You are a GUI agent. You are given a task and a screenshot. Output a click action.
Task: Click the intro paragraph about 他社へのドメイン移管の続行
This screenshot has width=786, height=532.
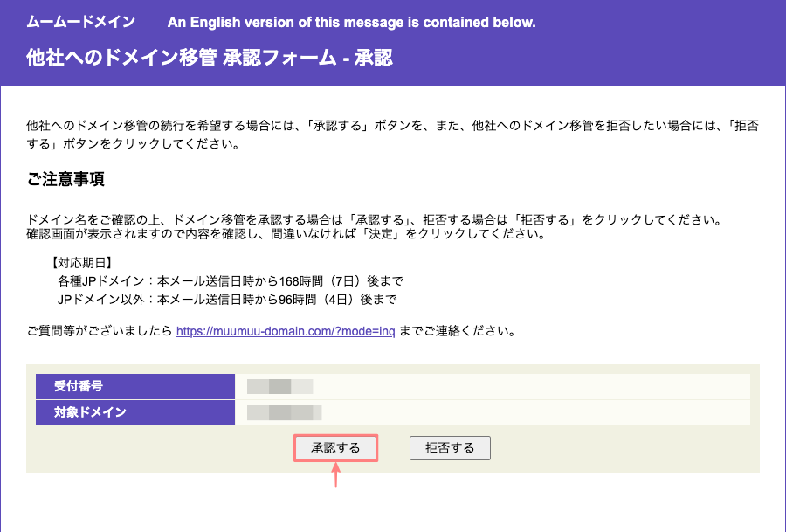392,126
